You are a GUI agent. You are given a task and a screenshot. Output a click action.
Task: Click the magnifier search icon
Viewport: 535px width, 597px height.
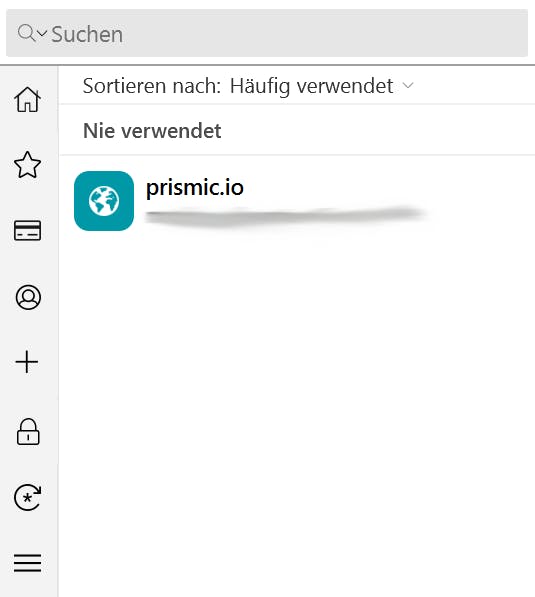tap(26, 32)
